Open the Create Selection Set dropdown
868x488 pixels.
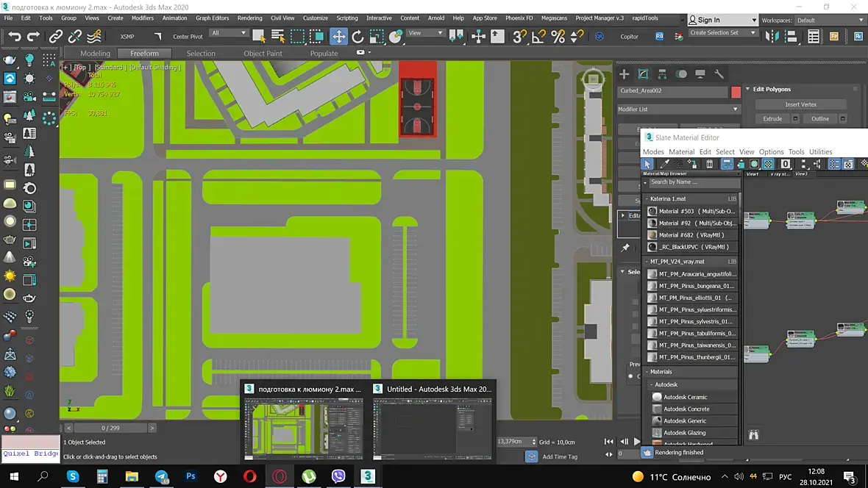(x=722, y=32)
